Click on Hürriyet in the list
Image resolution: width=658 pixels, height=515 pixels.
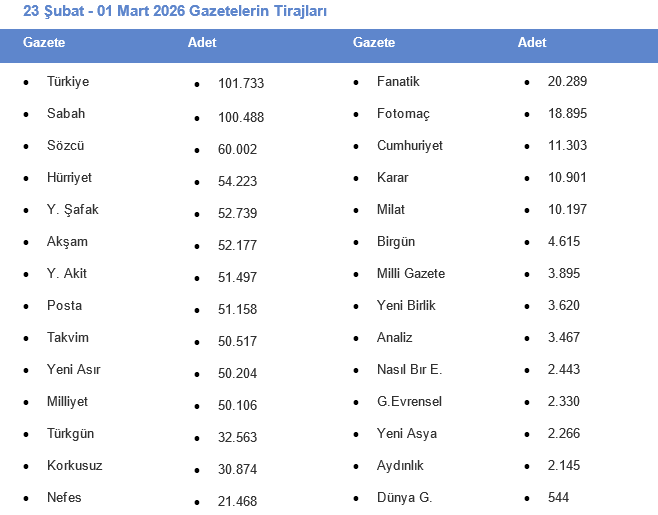tap(69, 178)
